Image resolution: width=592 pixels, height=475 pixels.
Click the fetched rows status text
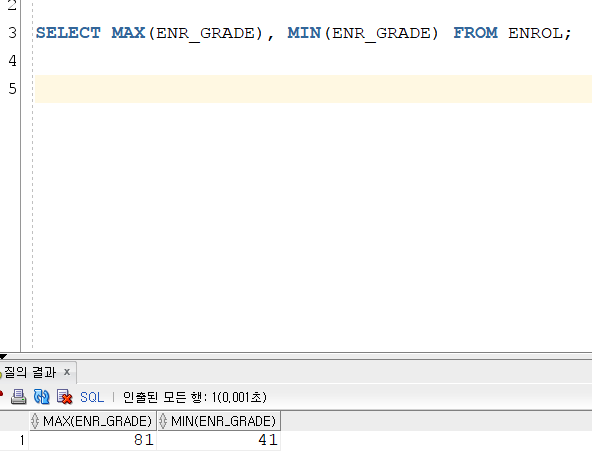click(x=195, y=397)
